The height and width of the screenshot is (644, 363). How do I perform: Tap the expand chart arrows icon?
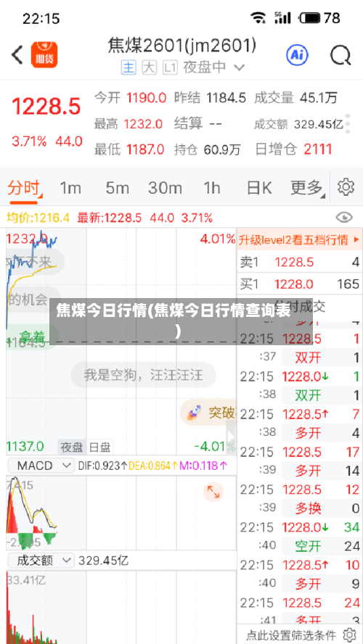(x=213, y=492)
